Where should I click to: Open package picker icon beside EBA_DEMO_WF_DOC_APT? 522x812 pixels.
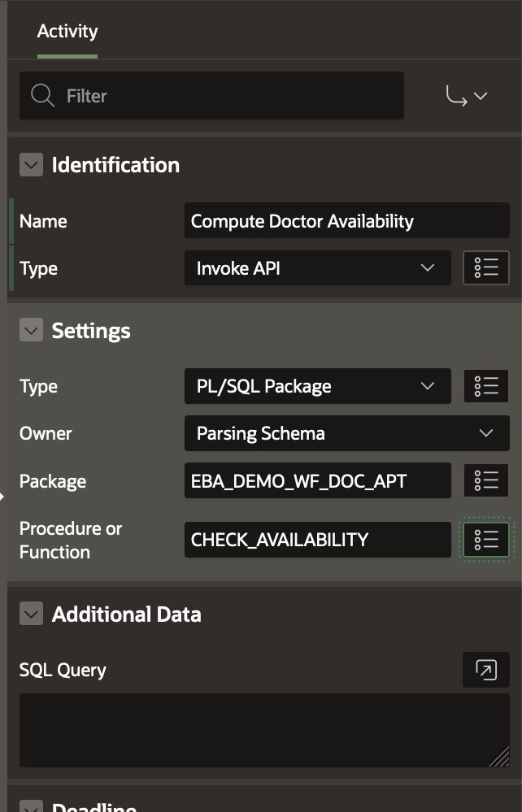tap(486, 481)
